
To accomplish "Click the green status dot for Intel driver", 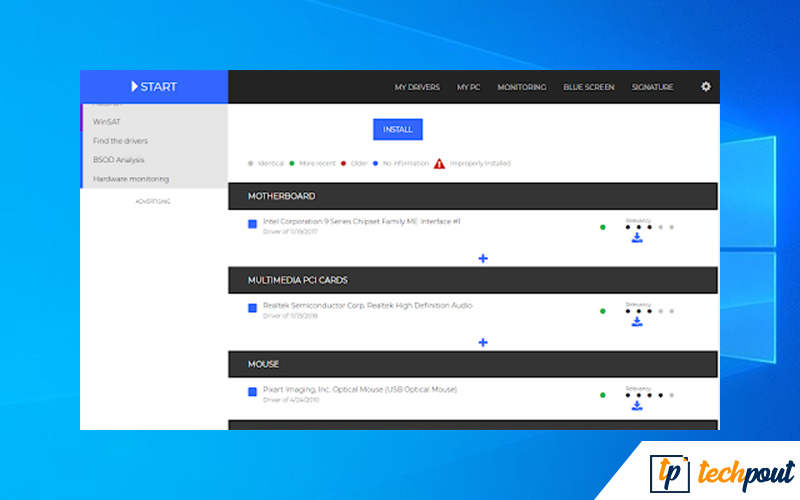I will [602, 227].
